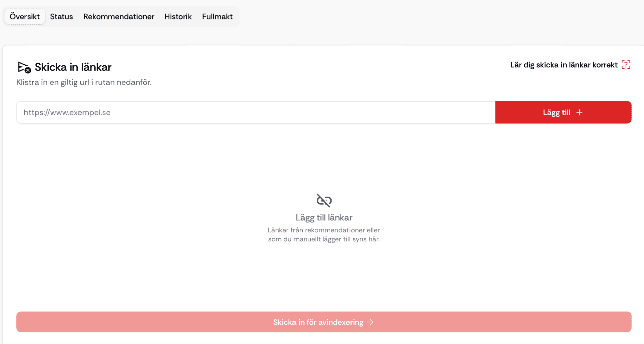Click the broken chain link icon

pyautogui.click(x=324, y=200)
